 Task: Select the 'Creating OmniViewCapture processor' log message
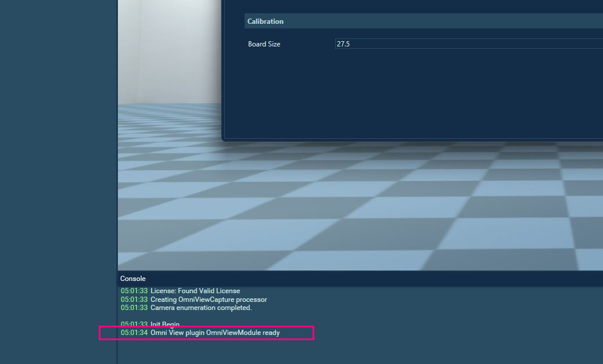209,300
